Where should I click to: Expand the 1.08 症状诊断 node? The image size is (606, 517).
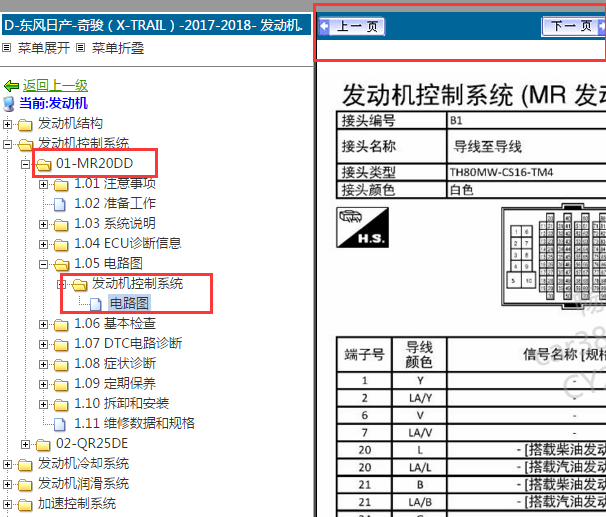tap(44, 364)
